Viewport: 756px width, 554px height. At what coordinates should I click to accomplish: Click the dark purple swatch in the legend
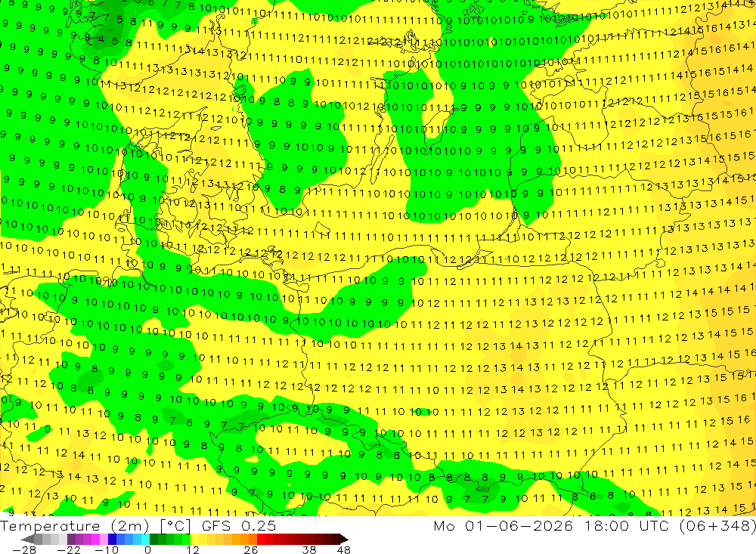coord(71,539)
